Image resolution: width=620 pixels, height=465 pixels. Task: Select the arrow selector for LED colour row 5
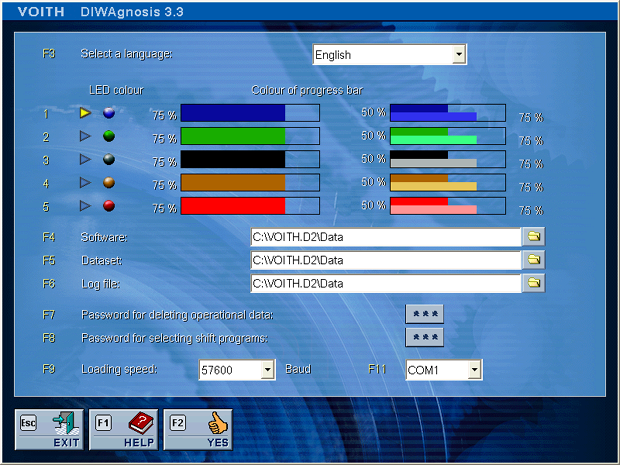point(85,206)
